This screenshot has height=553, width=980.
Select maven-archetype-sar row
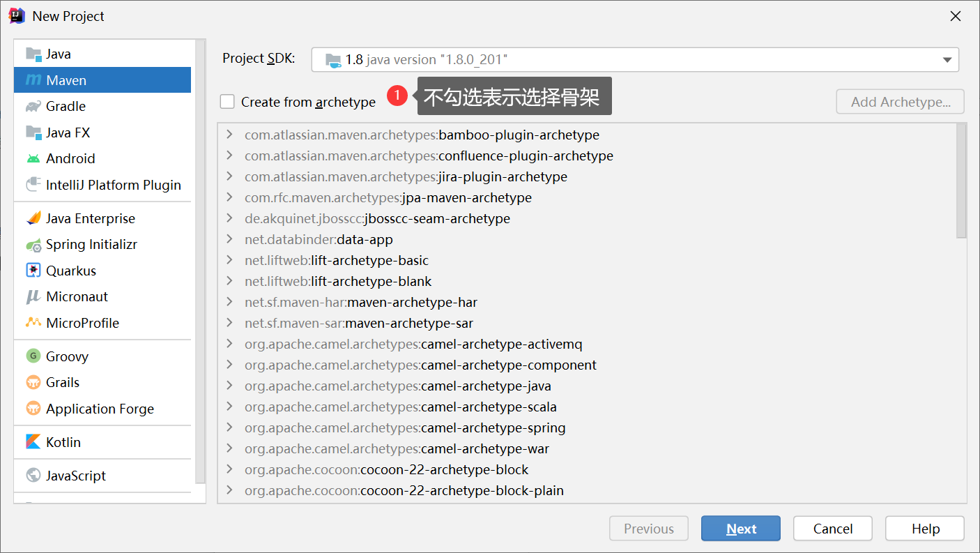[x=587, y=323]
